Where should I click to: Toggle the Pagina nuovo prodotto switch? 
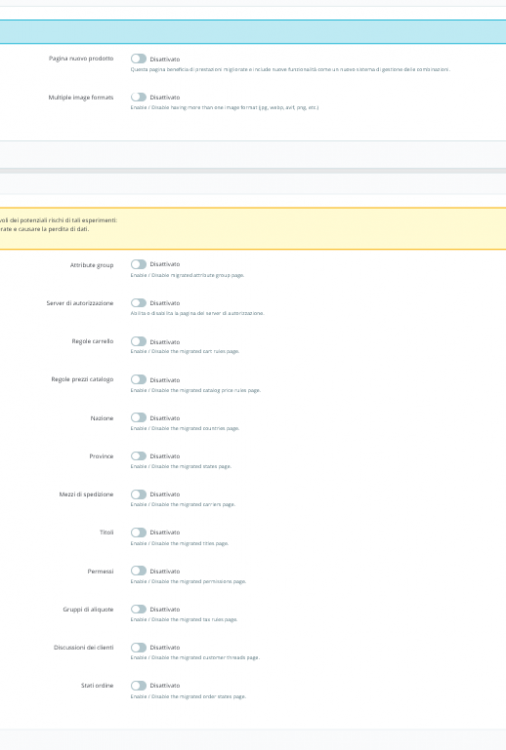pyautogui.click(x=139, y=58)
